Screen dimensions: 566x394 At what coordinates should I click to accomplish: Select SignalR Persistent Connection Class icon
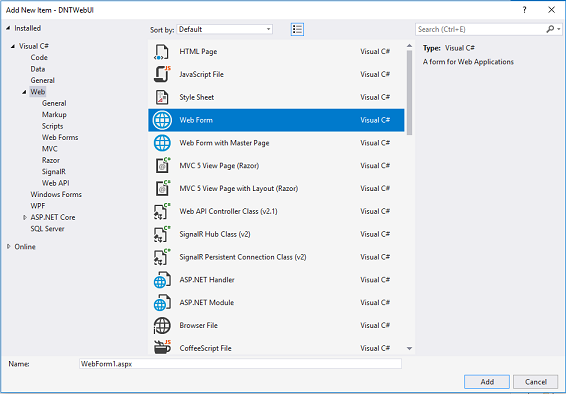pos(161,257)
